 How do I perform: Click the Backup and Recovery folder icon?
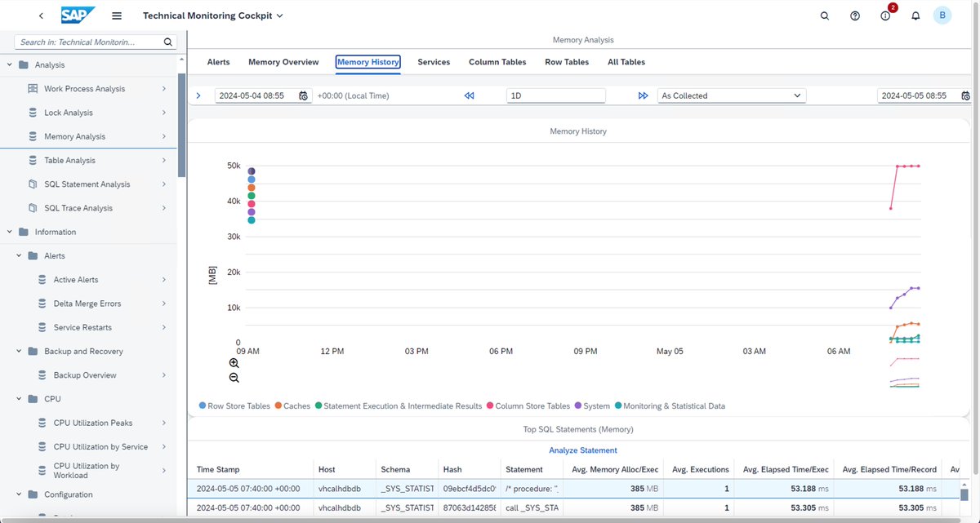point(33,352)
